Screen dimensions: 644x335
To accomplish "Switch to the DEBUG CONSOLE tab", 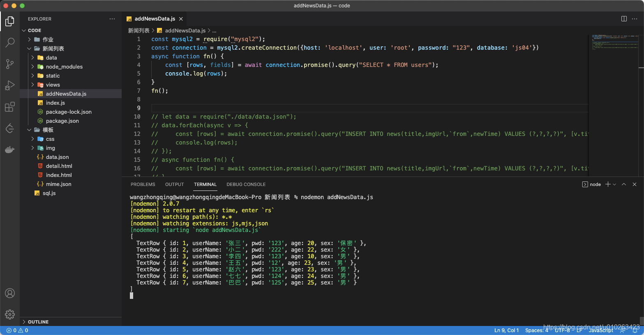I will click(x=246, y=184).
